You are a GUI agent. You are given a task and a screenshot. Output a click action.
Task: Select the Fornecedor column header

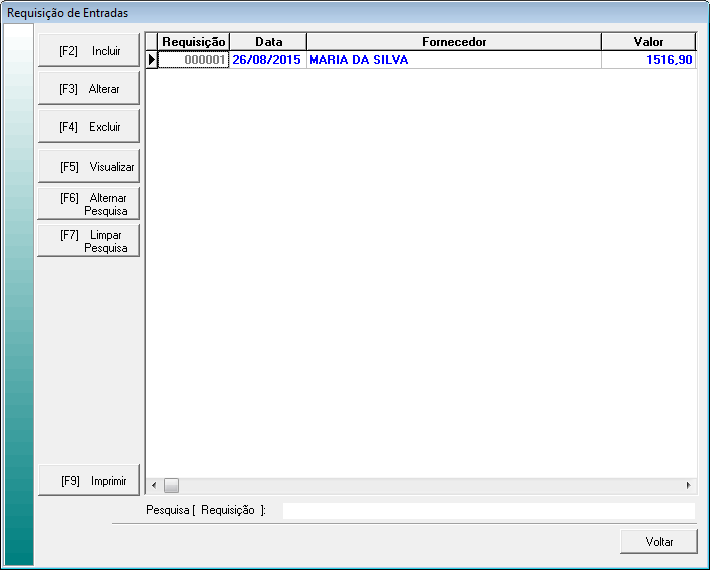pyautogui.click(x=453, y=42)
